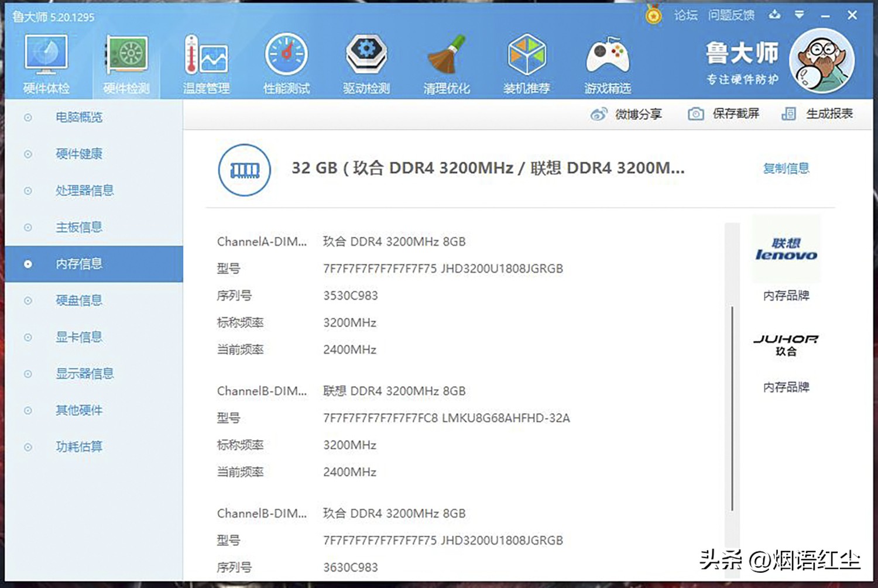
Task: Open the dropdown arrow in the title bar
Action: click(x=800, y=15)
